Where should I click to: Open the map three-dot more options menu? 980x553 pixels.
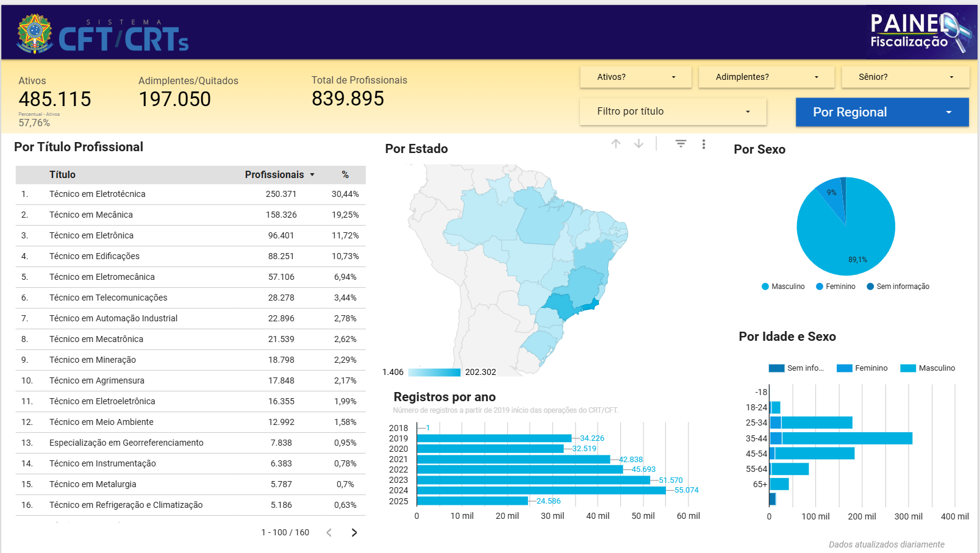tap(704, 144)
